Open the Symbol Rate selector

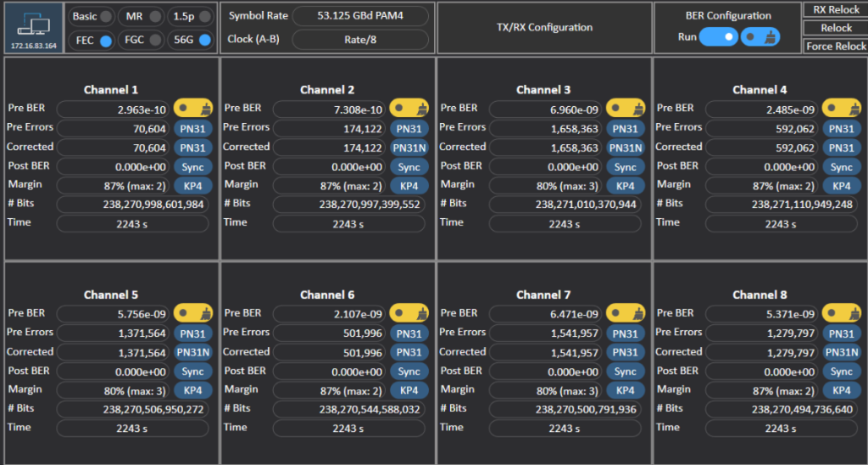[359, 16]
